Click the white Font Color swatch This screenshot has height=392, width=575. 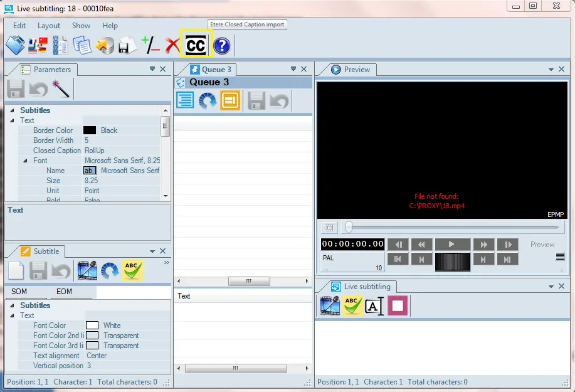coord(92,326)
